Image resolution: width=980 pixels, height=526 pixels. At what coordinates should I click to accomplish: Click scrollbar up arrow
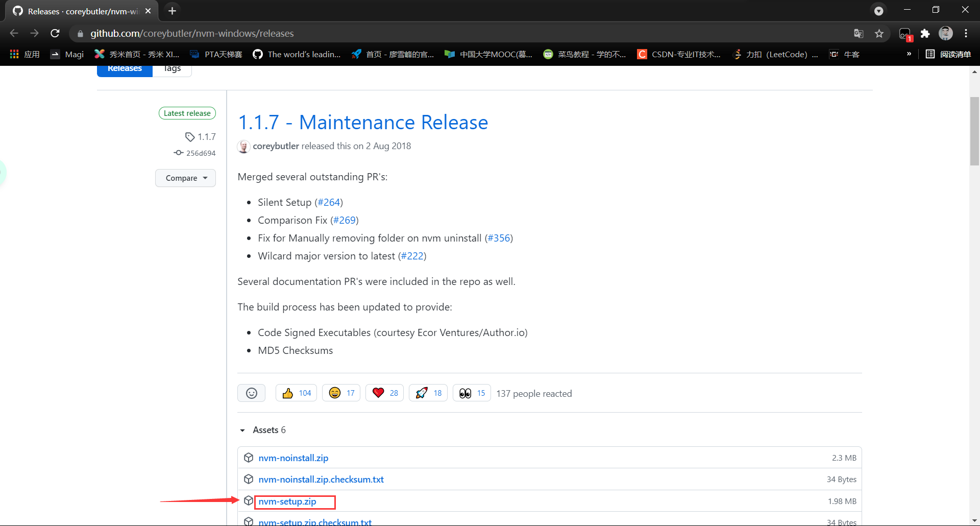(974, 71)
